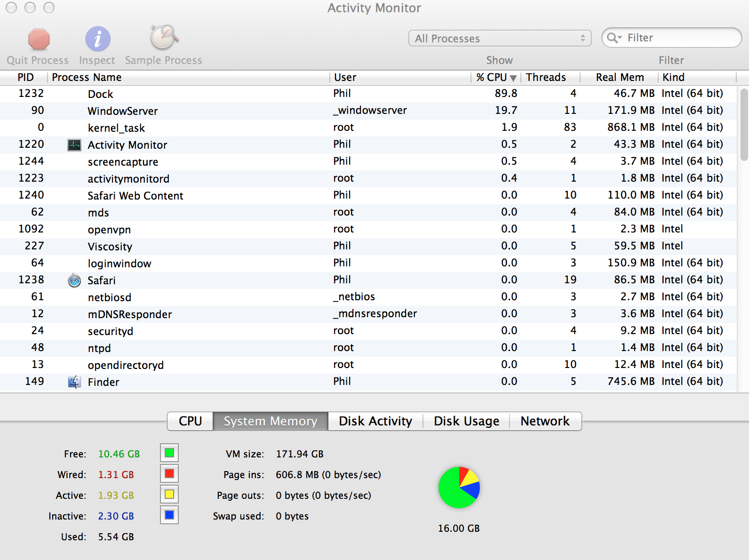The image size is (749, 560).
Task: Select the Safari Web Content process row
Action: [368, 195]
